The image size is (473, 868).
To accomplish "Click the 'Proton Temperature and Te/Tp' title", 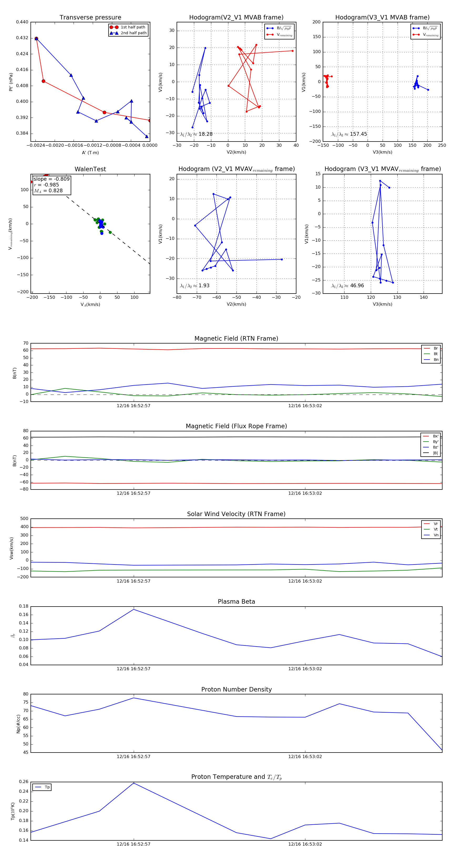I will (x=236, y=777).
